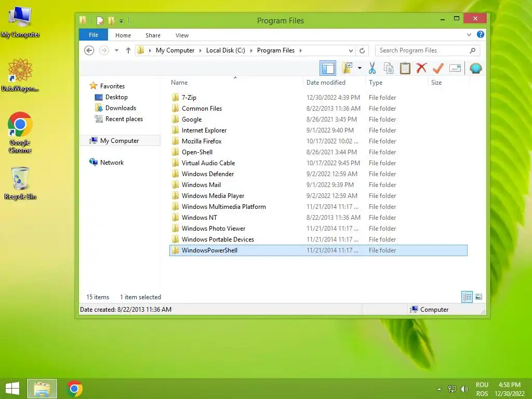Refresh the Program Files folder
The height and width of the screenshot is (399, 532).
point(362,50)
